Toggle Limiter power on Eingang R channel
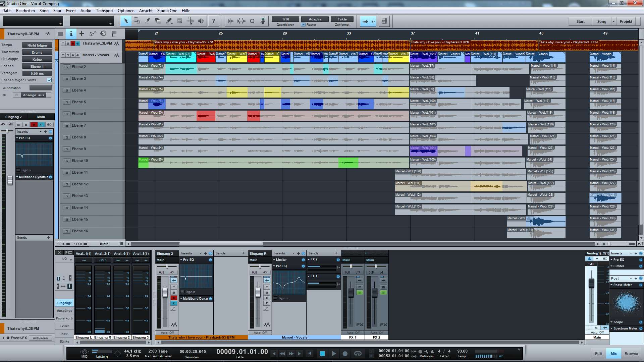The width and height of the screenshot is (644, 362). pyautogui.click(x=303, y=260)
